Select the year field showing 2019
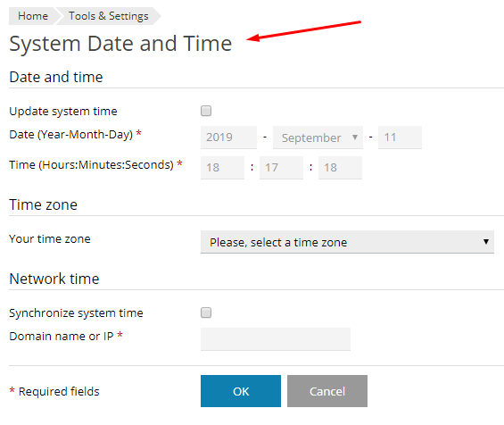This screenshot has height=425, width=504. 229,137
